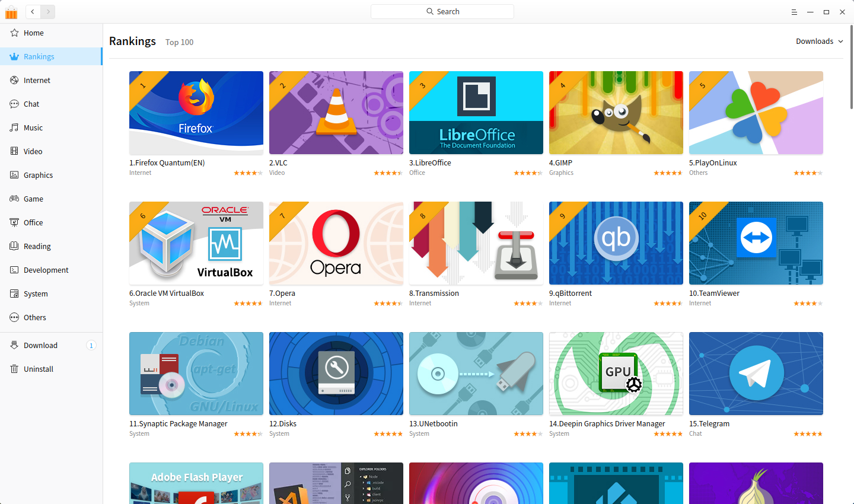Click the Graphics picture icon
854x504 pixels.
(x=14, y=175)
